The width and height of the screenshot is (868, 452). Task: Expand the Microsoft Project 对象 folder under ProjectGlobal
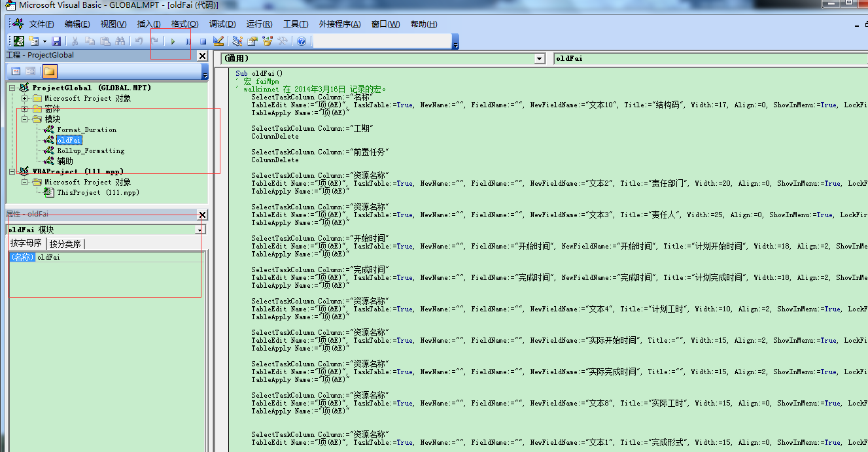point(25,98)
